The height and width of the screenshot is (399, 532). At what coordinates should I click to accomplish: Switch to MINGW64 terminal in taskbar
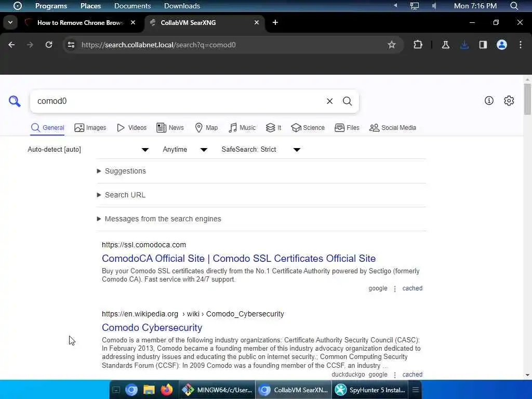[x=217, y=390]
